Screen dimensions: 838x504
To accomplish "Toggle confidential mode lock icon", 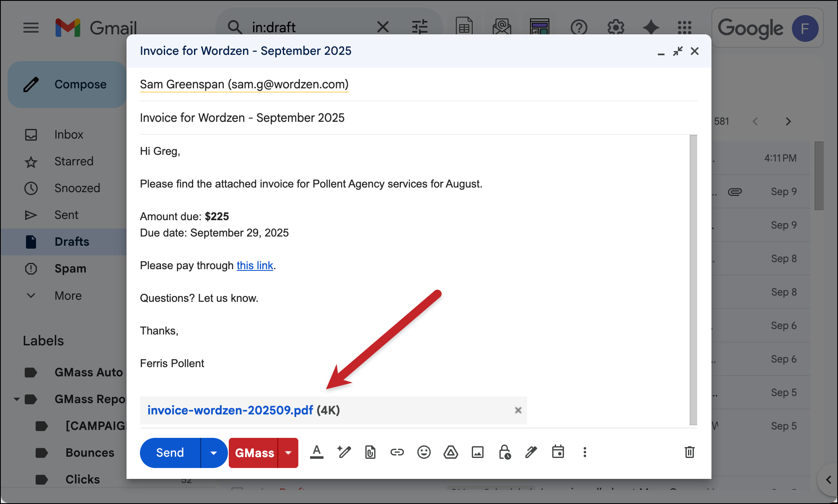I will click(x=504, y=452).
